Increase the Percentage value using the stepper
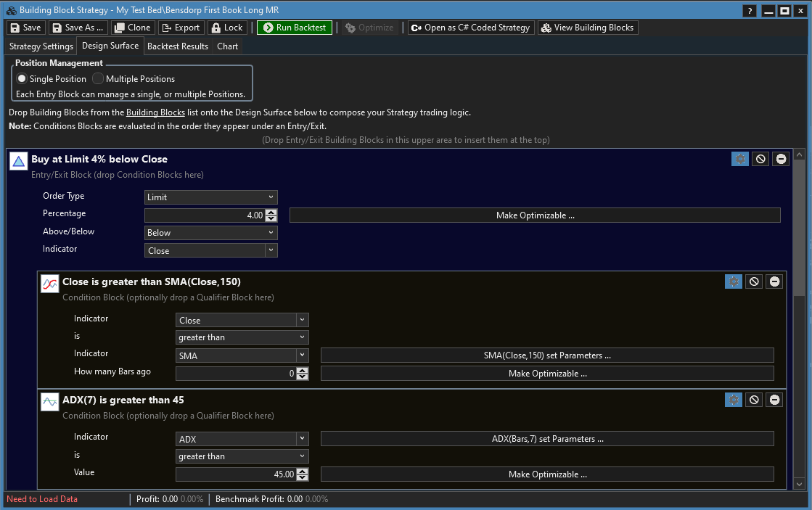The width and height of the screenshot is (812, 510). [x=271, y=212]
